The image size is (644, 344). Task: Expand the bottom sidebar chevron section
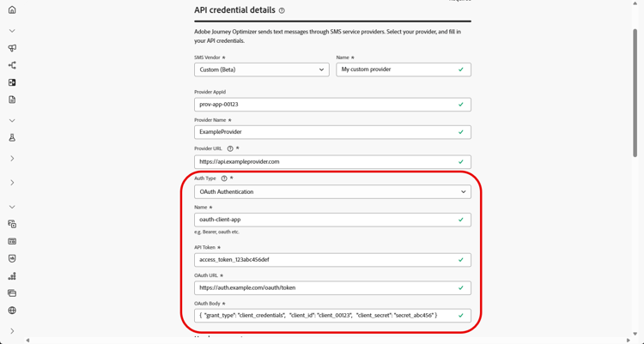pyautogui.click(x=12, y=331)
